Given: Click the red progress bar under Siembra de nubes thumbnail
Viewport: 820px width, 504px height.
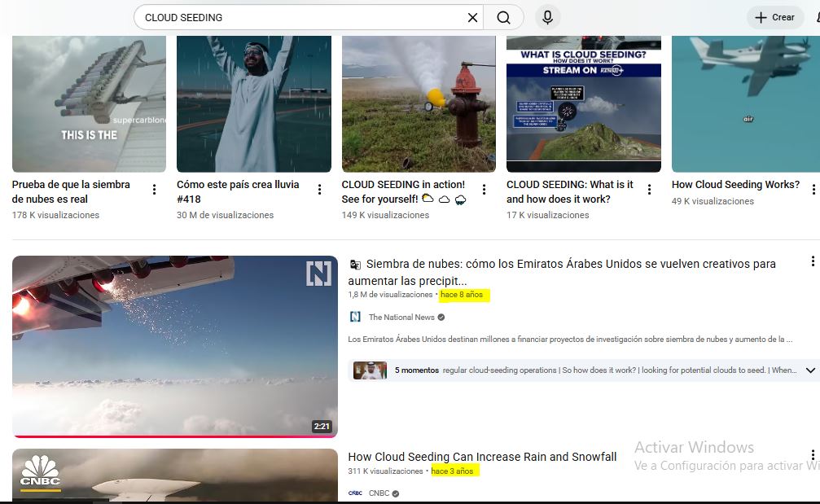Looking at the screenshot, I should tap(174, 436).
